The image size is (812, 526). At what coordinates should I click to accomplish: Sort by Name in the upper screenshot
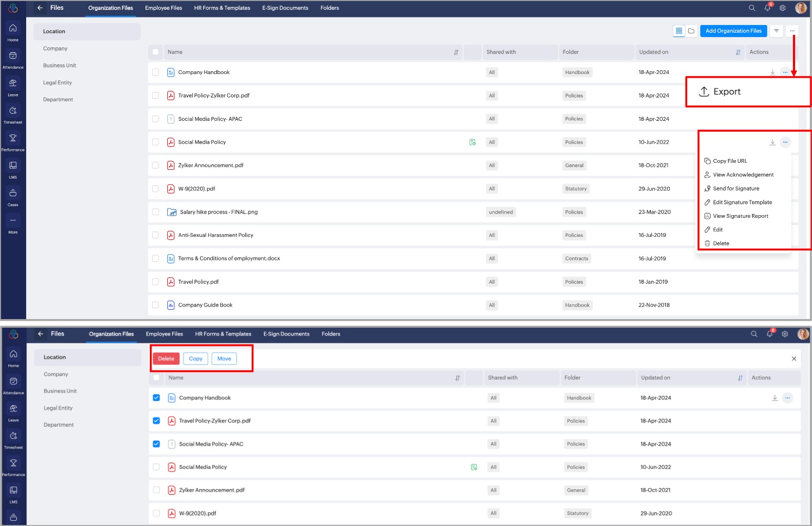coord(456,52)
